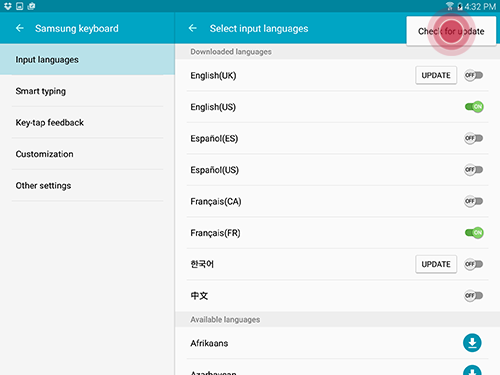Tap the Español(ES) language label
This screenshot has width=500, height=375.
[x=214, y=138]
